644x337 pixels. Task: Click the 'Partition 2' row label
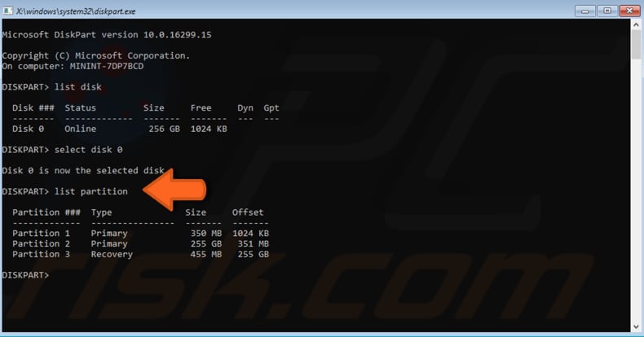41,244
